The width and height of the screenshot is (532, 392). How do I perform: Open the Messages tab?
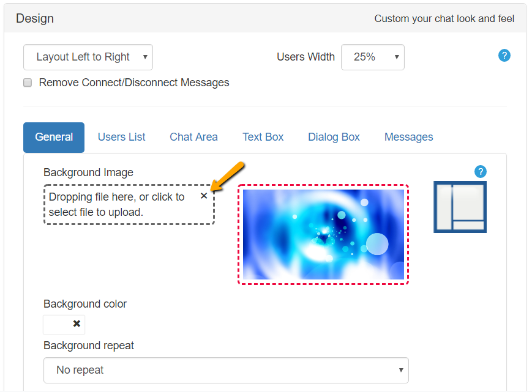click(x=408, y=137)
